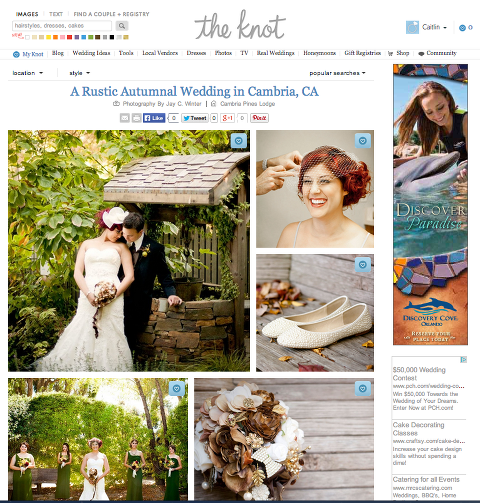Heart the red-haired bride portrait photo
The width and height of the screenshot is (480, 503).
pos(363,141)
